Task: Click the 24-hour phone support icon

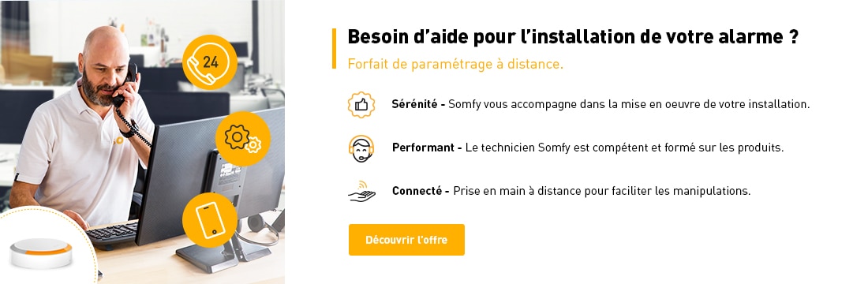Action: (x=210, y=62)
